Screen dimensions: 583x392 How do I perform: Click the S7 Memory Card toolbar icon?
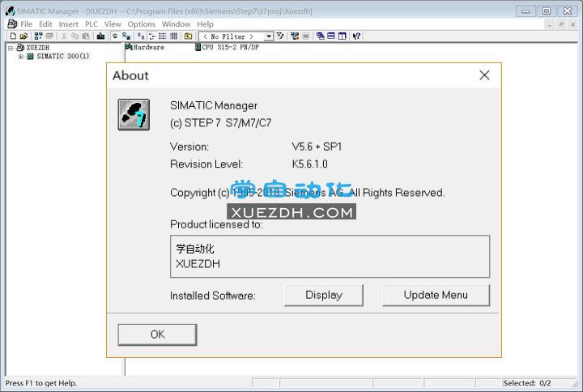pos(49,36)
